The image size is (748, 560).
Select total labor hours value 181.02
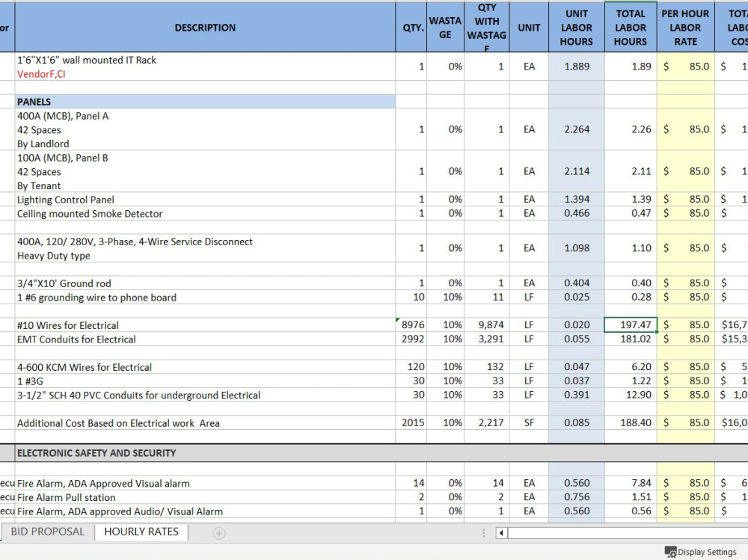pos(631,339)
